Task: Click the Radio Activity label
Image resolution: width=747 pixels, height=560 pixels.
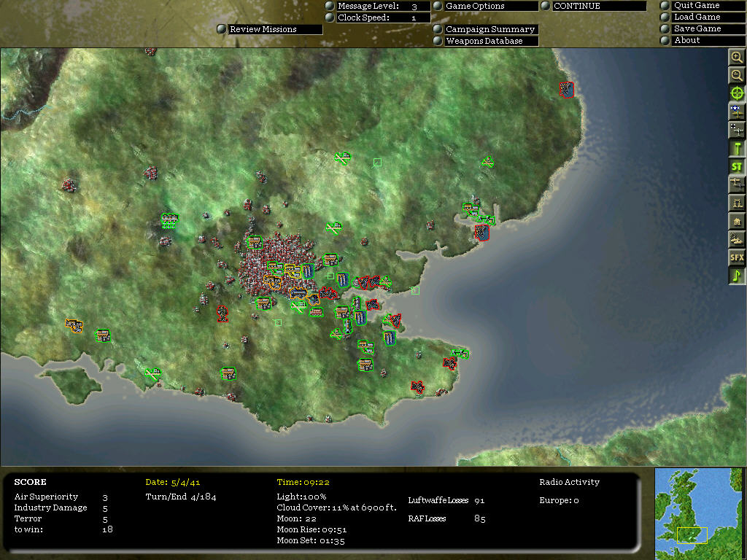Action: 569,482
